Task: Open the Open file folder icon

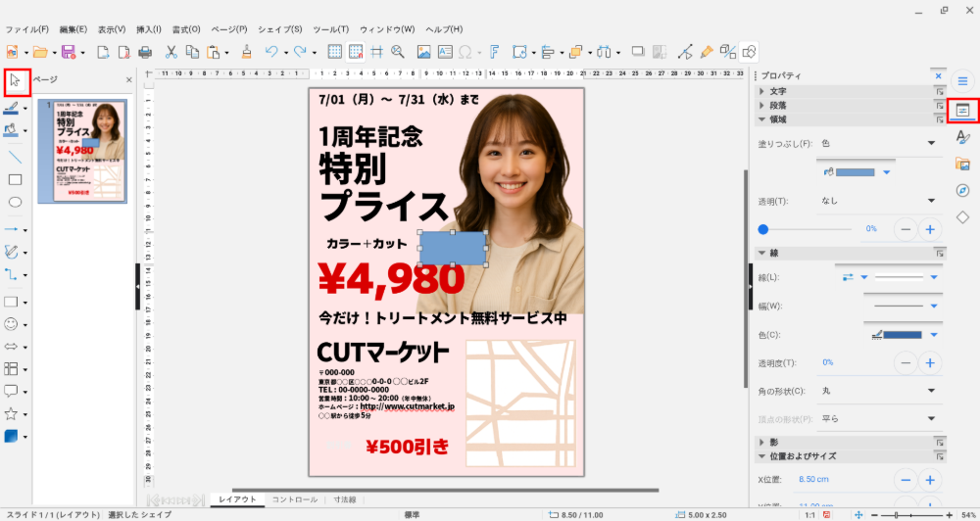Action: (x=40, y=52)
